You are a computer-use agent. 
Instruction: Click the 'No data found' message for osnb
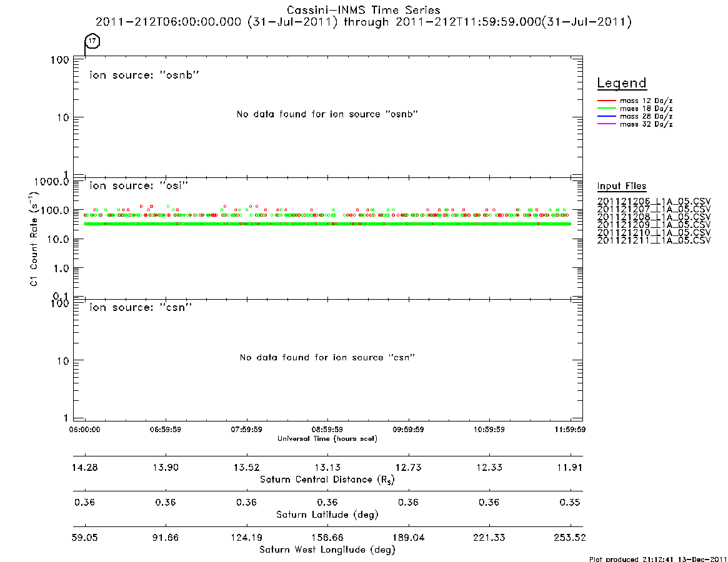[327, 114]
